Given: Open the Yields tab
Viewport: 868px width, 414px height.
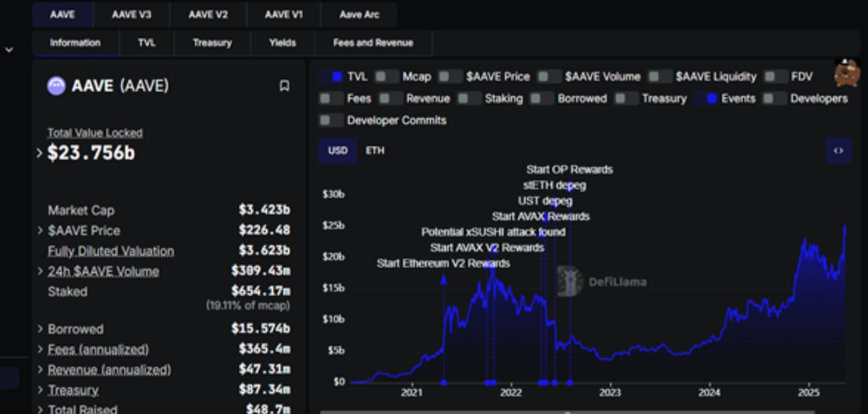Looking at the screenshot, I should pyautogui.click(x=282, y=43).
